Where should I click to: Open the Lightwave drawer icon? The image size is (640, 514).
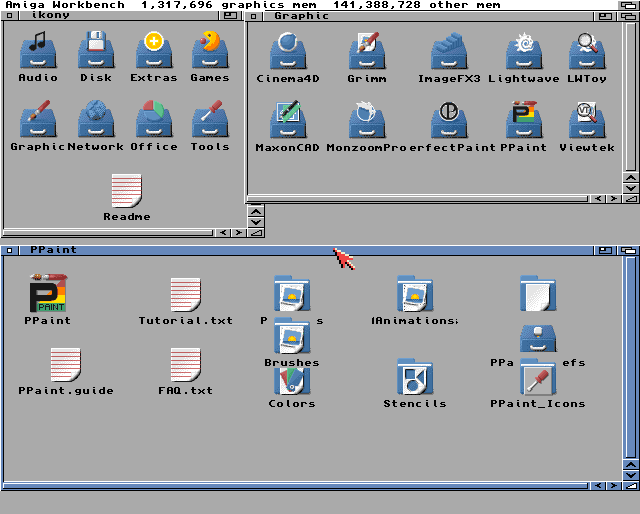click(523, 51)
